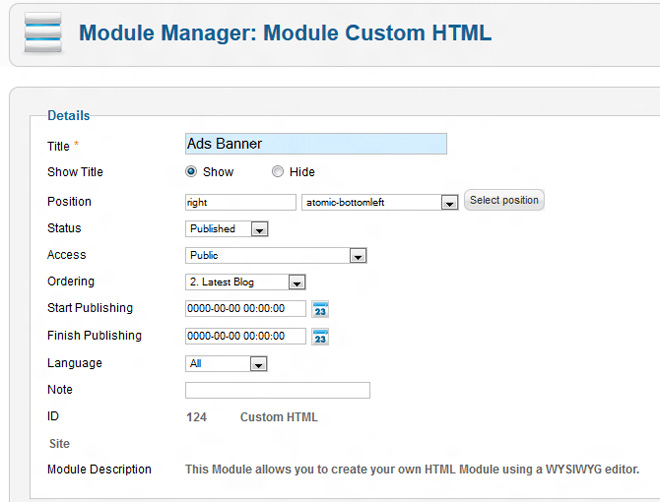Click the Details fieldset heading

pos(68,116)
